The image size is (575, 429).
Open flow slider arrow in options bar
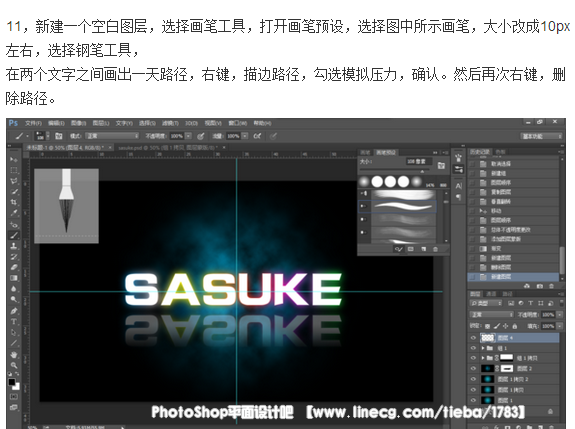[x=245, y=136]
